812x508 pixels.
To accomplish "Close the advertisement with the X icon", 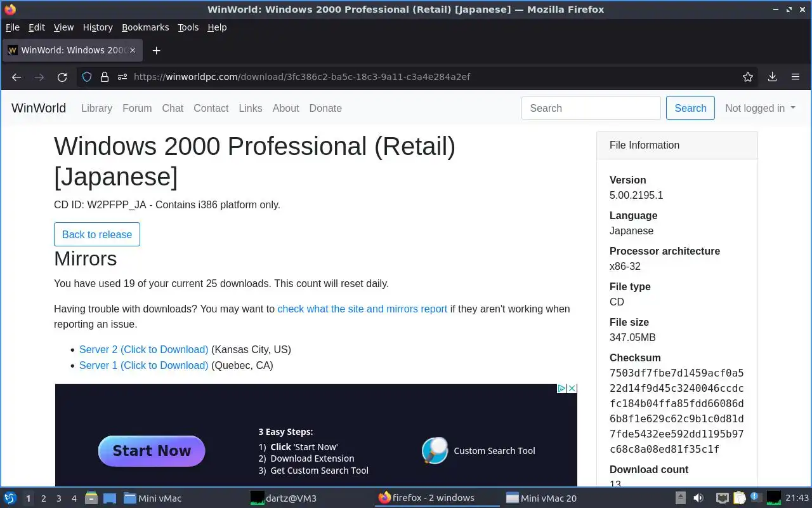I will click(x=572, y=389).
